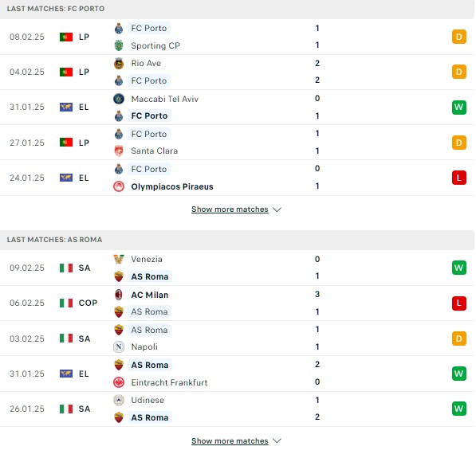
Task: Select the 08.02.25 Porto vs Sporting row date
Action: [x=27, y=37]
